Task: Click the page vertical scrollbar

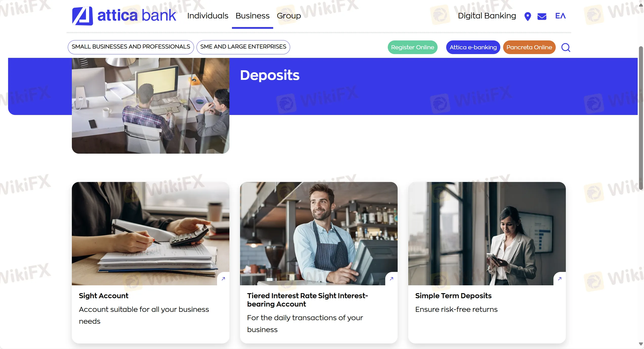Action: tap(641, 118)
